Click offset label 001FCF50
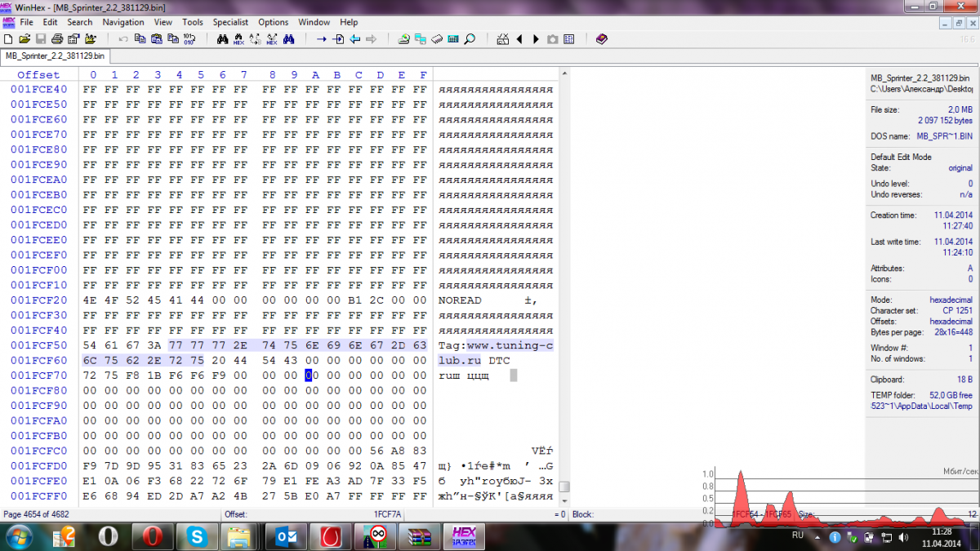Viewport: 980px width, 551px height. pos(39,345)
